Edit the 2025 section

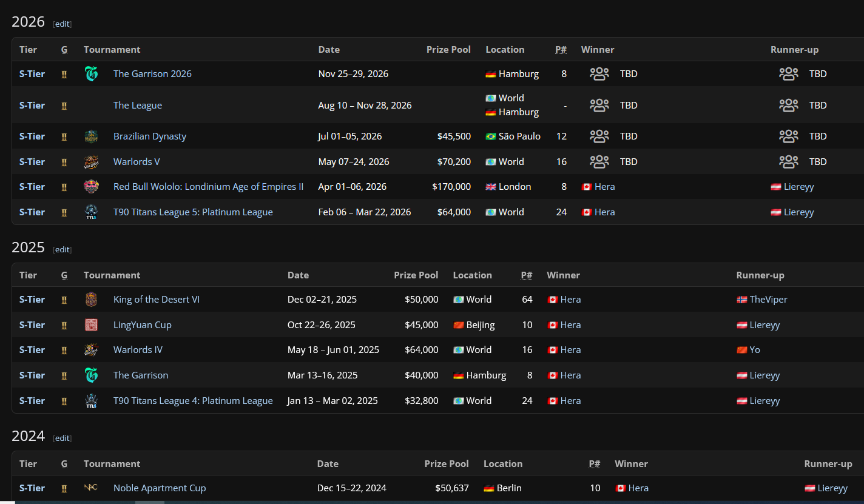click(62, 250)
